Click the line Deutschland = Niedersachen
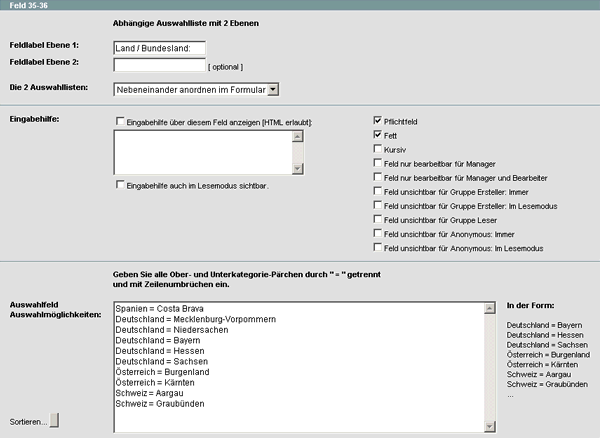This screenshot has width=600, height=438. tap(172, 330)
